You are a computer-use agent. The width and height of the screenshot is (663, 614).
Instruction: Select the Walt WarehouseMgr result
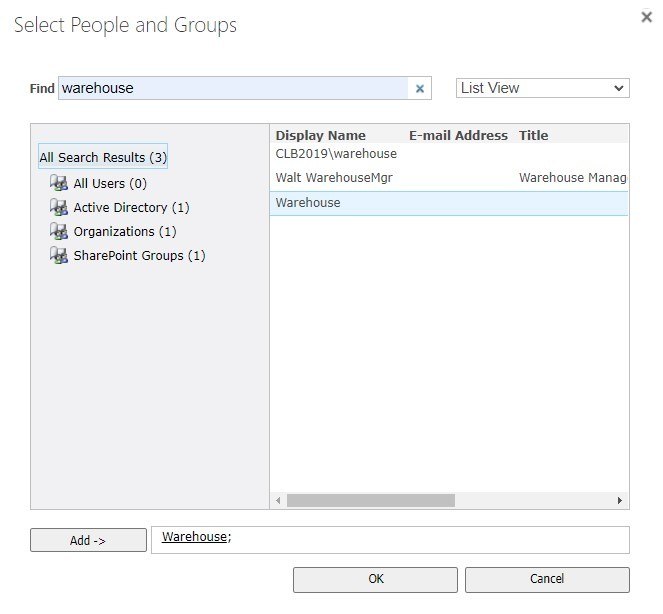pos(334,178)
